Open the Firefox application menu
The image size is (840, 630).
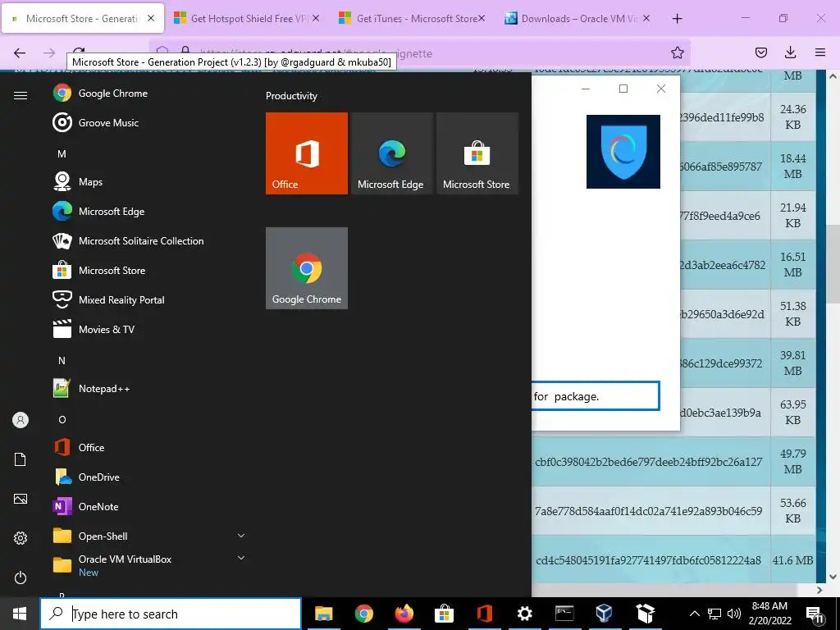820,52
